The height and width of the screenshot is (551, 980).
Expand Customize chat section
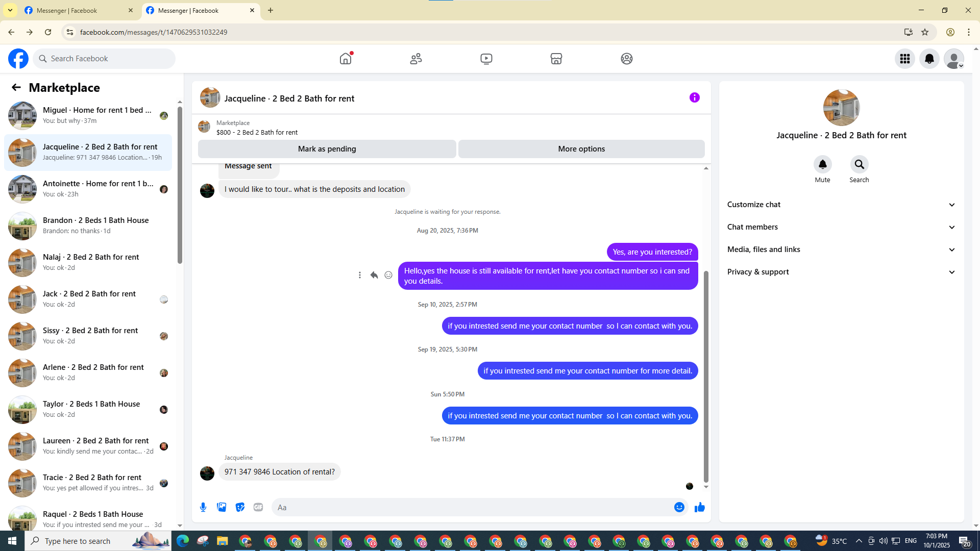click(x=841, y=205)
